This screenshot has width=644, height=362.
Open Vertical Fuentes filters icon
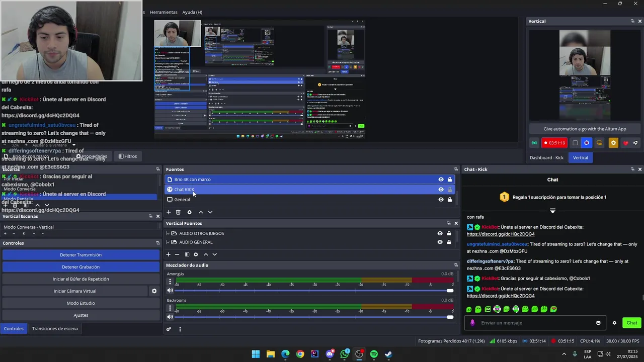[x=187, y=254]
